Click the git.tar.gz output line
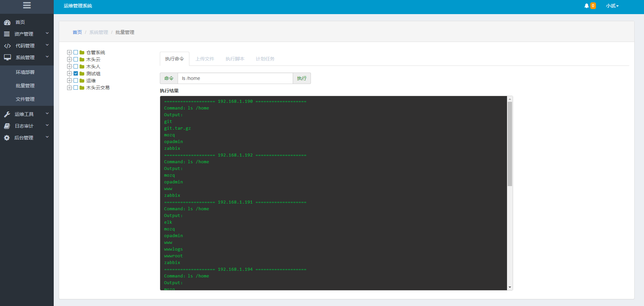The height and width of the screenshot is (306, 644). click(x=177, y=128)
